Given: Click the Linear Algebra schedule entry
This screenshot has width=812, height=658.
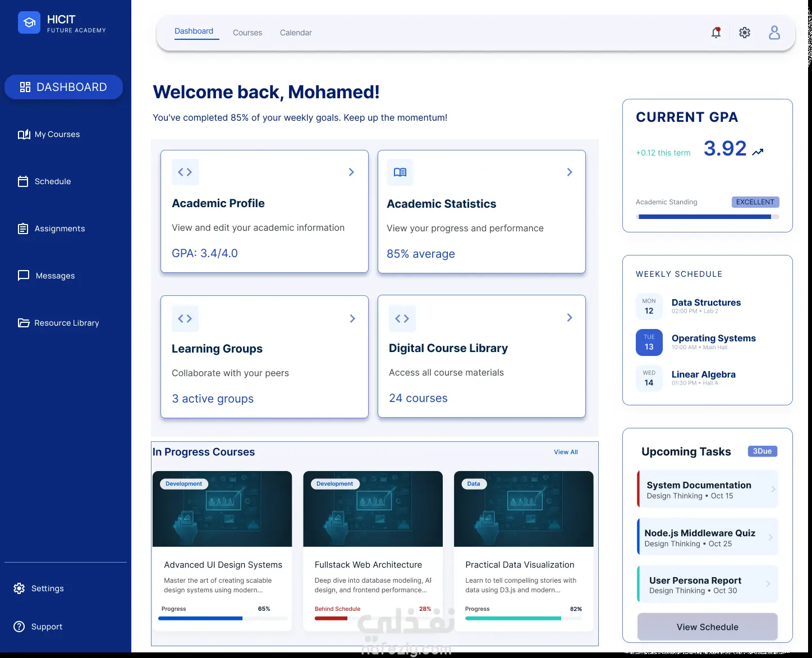Looking at the screenshot, I should coord(704,378).
